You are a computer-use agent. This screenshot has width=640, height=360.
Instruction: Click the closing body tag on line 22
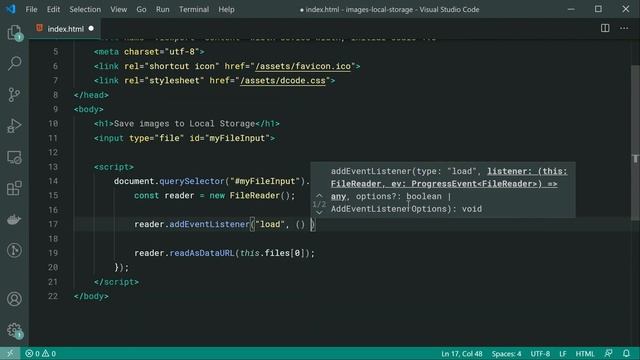[x=91, y=296]
